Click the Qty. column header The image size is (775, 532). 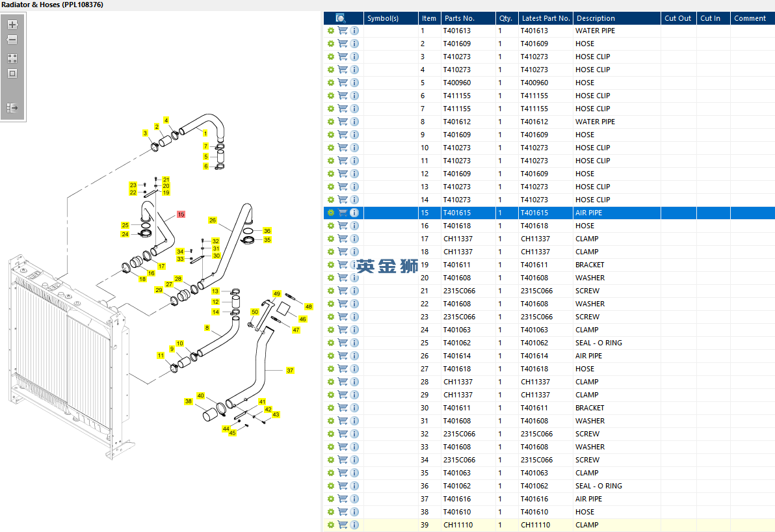pos(506,18)
